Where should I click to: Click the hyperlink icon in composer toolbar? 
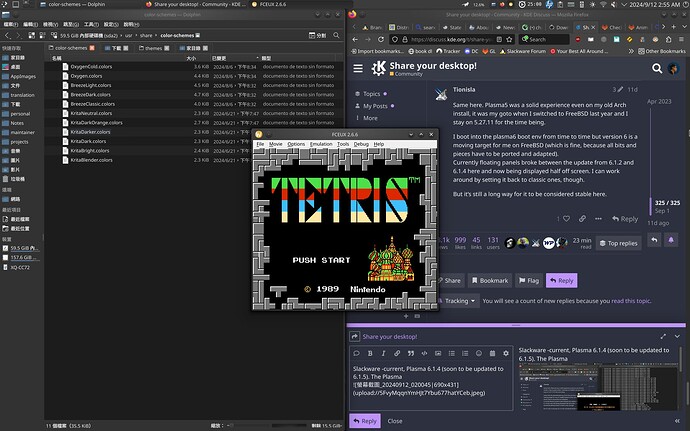tap(397, 354)
